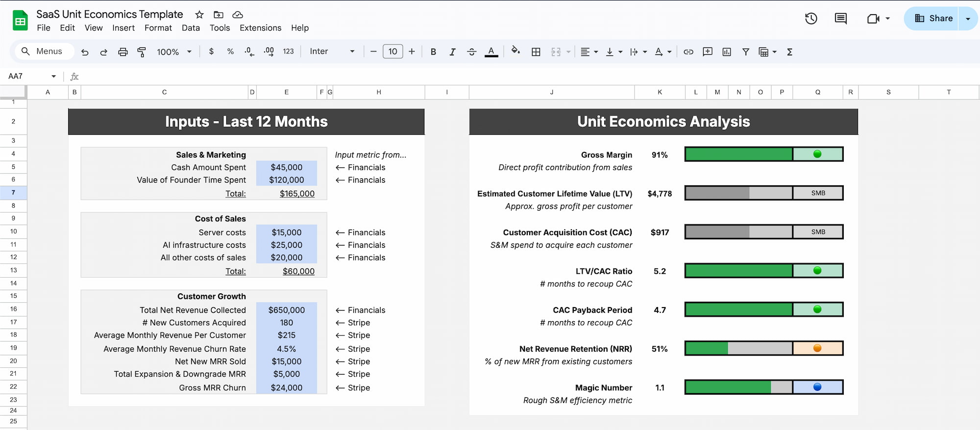Expand the Name box dropdown arrow
Screen dimensions: 980x430
tap(53, 76)
